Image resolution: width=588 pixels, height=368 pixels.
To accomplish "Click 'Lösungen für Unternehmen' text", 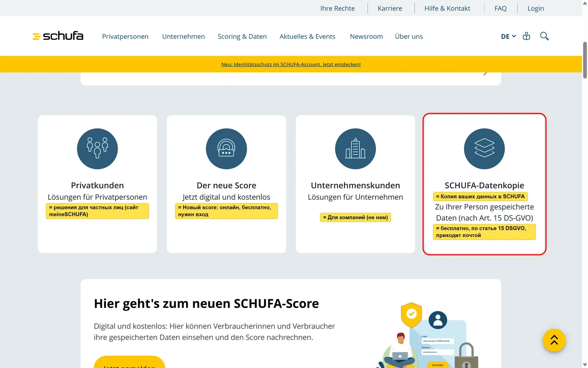I will pyautogui.click(x=355, y=197).
